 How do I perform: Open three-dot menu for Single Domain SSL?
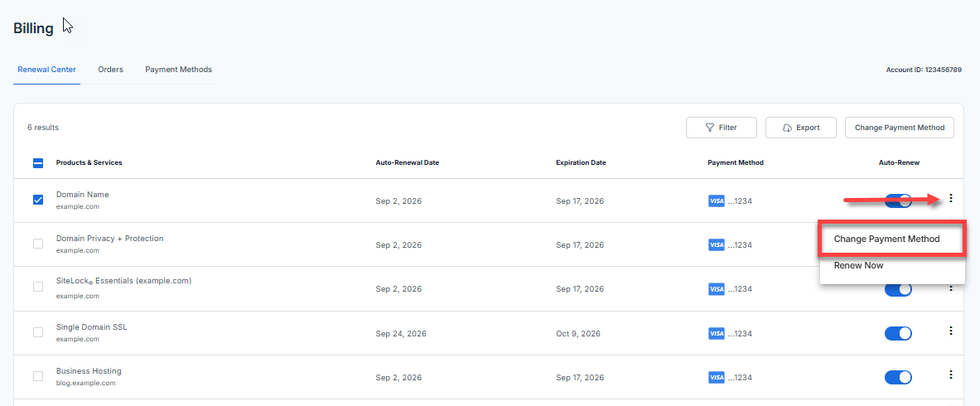pyautogui.click(x=951, y=331)
